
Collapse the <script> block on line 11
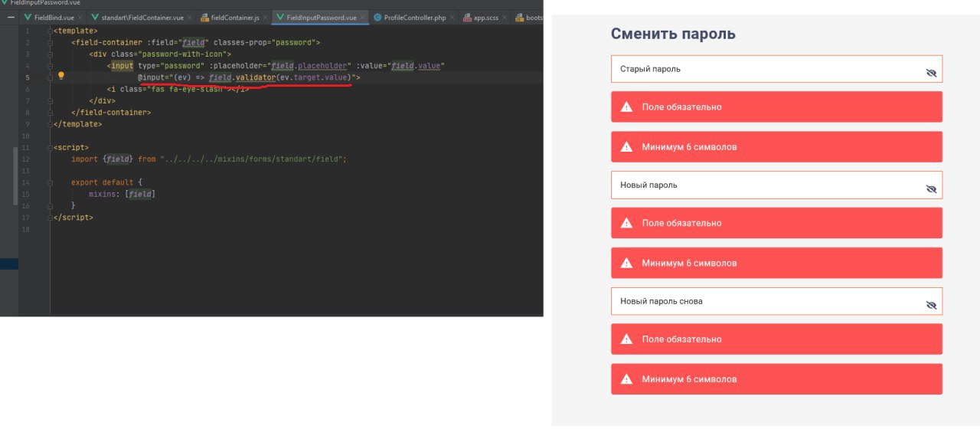(51, 147)
